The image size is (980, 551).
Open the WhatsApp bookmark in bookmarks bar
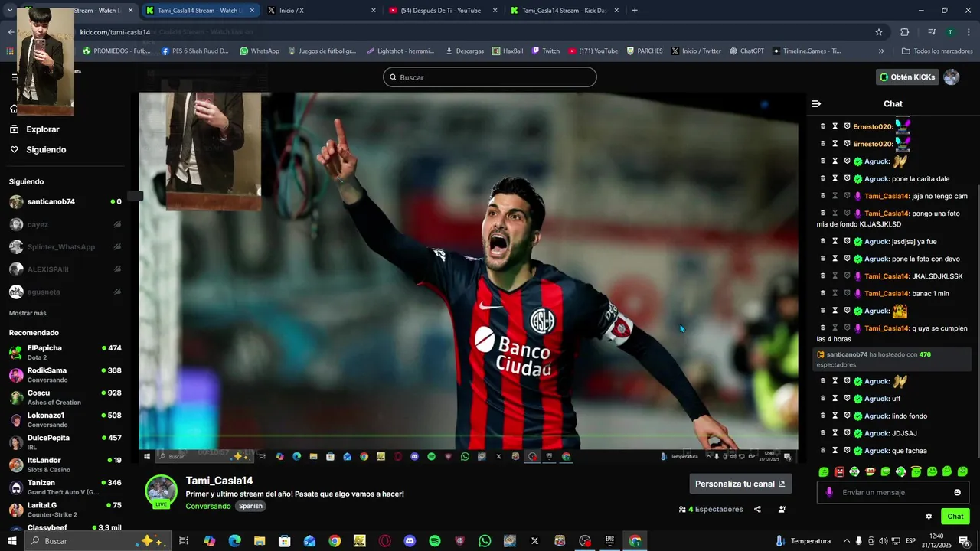point(259,51)
